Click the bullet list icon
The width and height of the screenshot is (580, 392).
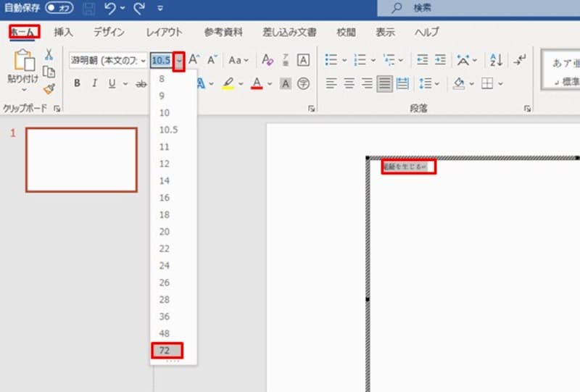point(331,59)
